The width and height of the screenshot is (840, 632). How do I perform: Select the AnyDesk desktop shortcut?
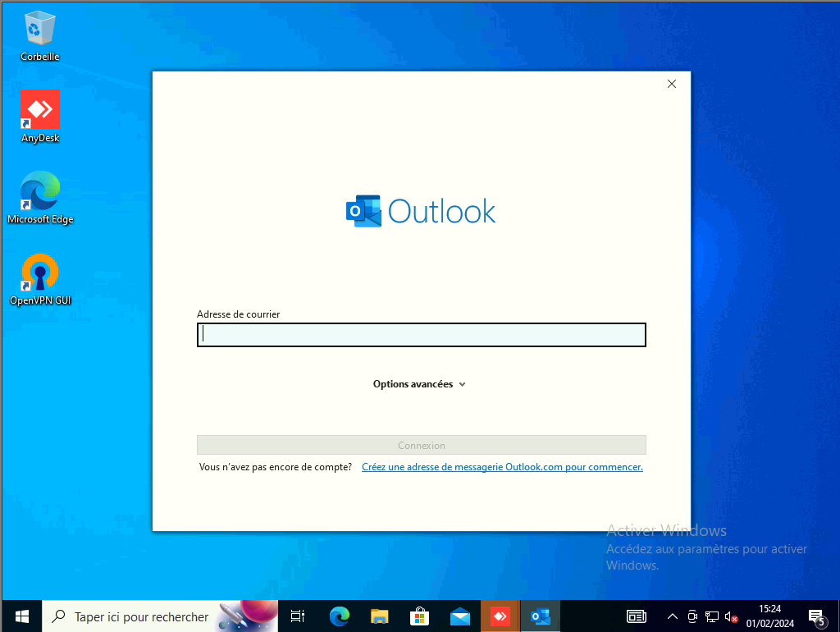[40, 117]
